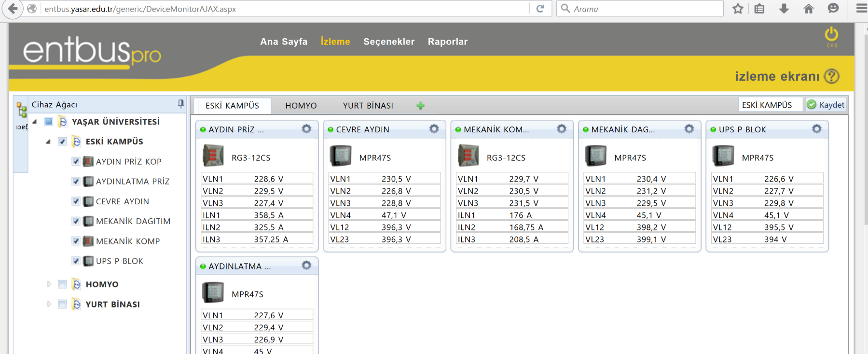Uncheck UPS P BLOK checkbox in tree

(76, 261)
